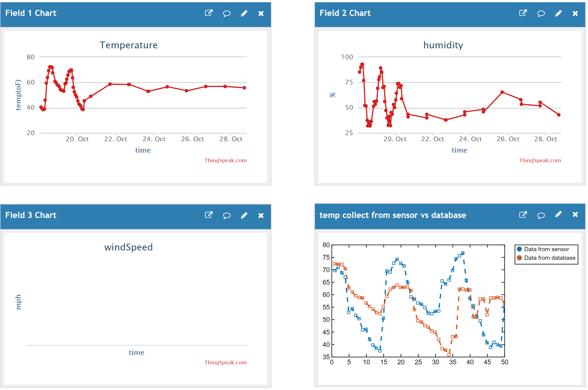Viewport: 588px width, 390px height.
Task: Click the mph axis label
Action: pyautogui.click(x=18, y=302)
